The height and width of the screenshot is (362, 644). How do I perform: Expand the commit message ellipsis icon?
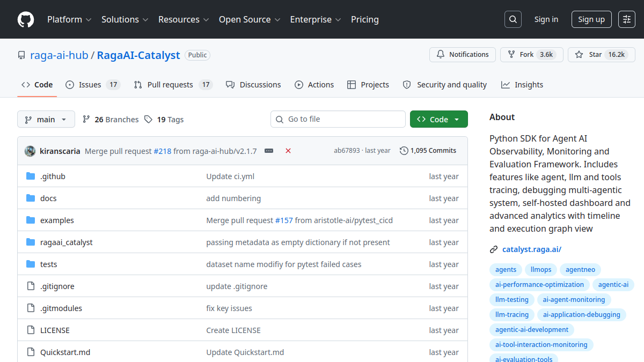coord(269,151)
